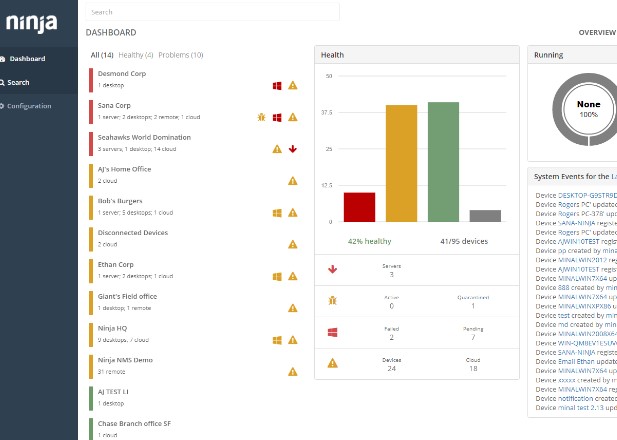The height and width of the screenshot is (440, 617).
Task: Open device link MINALWIN2012 in events
Action: click(x=582, y=260)
